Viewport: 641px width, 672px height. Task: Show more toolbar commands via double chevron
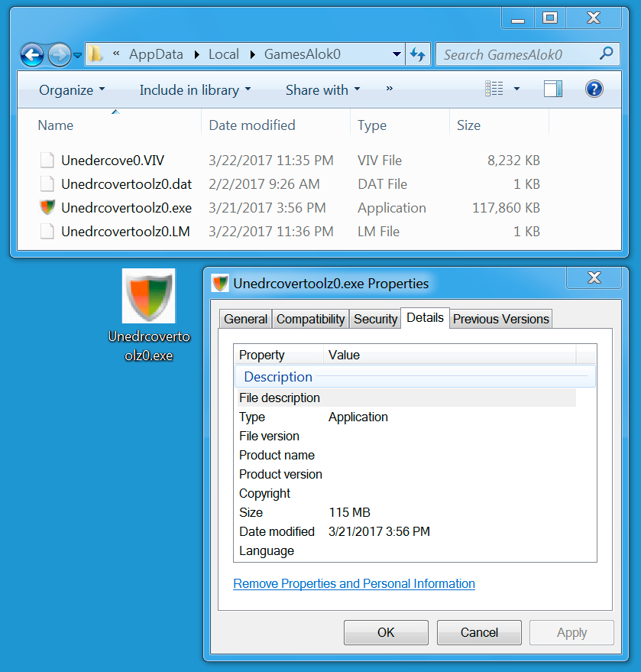click(389, 89)
